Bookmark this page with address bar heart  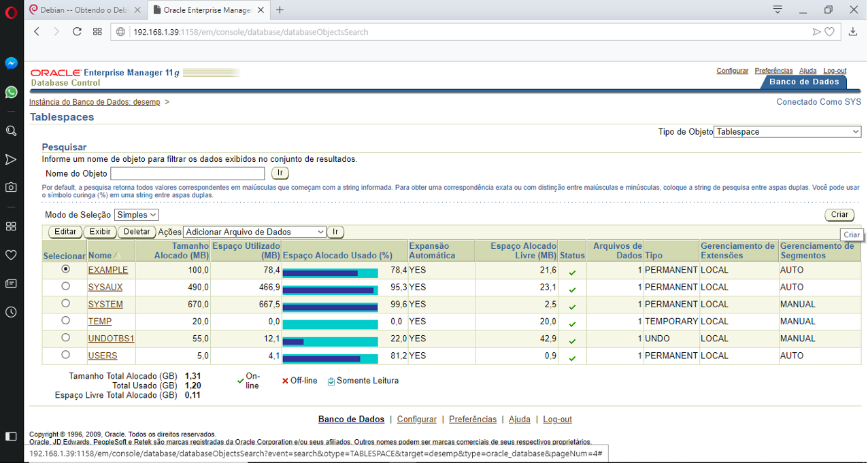(x=829, y=32)
